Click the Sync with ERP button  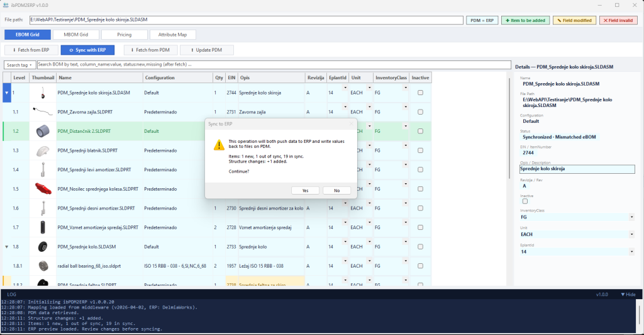click(x=87, y=50)
